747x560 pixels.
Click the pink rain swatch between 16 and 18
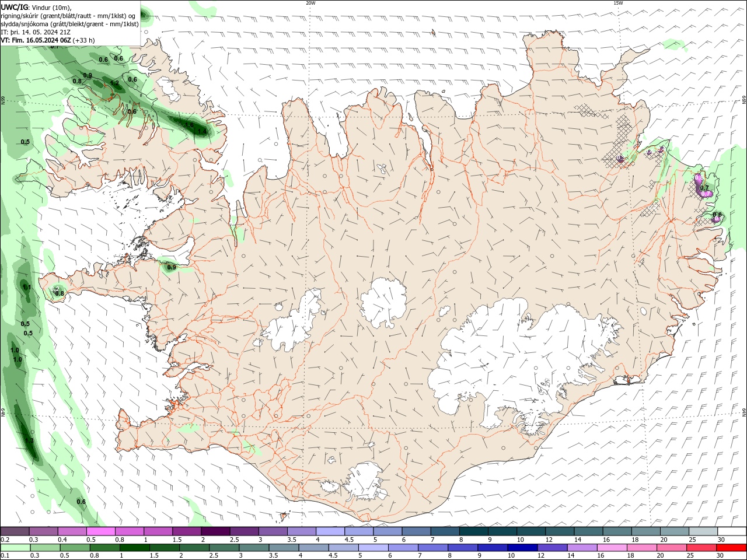tap(612, 547)
